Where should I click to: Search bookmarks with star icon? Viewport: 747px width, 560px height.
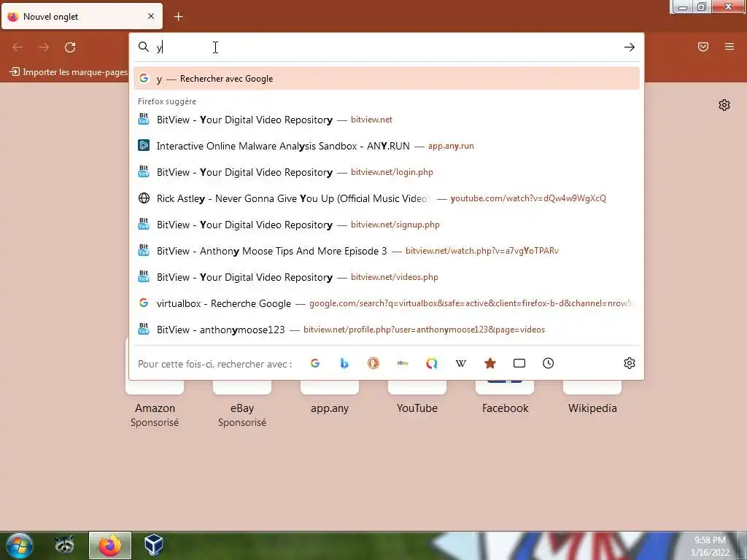[x=490, y=363]
